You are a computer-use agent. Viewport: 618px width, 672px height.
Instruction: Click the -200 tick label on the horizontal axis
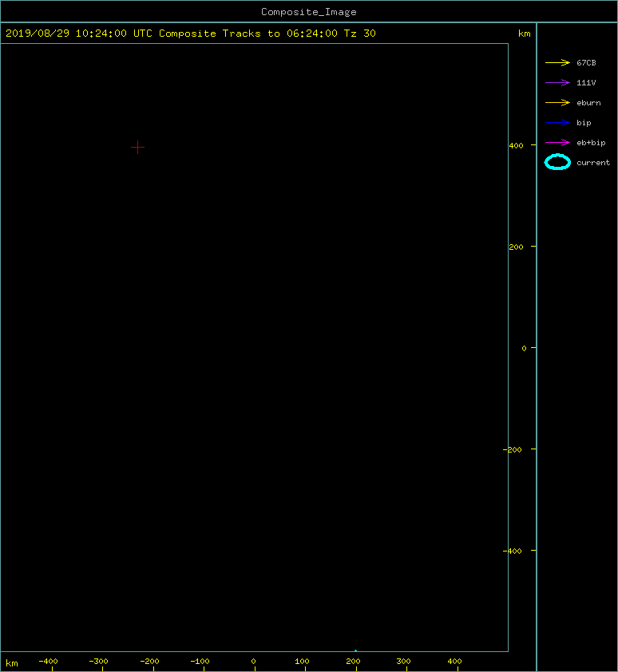(149, 662)
